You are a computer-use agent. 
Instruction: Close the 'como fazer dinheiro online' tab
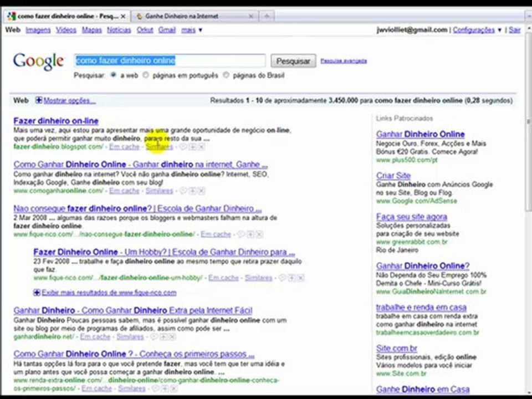pos(123,16)
